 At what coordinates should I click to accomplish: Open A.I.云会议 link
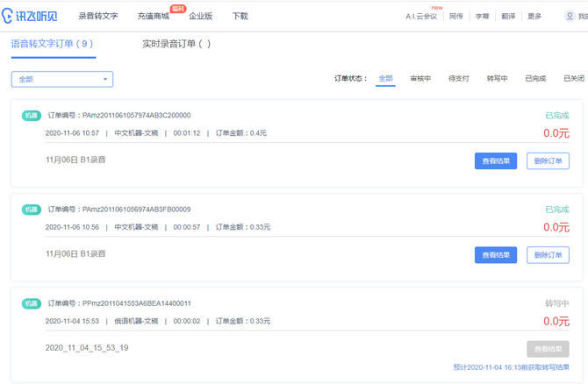coord(421,16)
